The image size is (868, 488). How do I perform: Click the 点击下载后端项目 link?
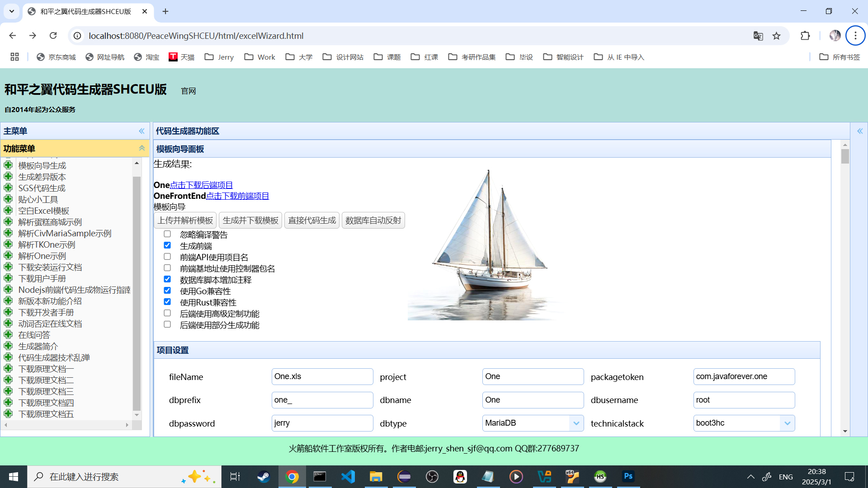point(201,185)
